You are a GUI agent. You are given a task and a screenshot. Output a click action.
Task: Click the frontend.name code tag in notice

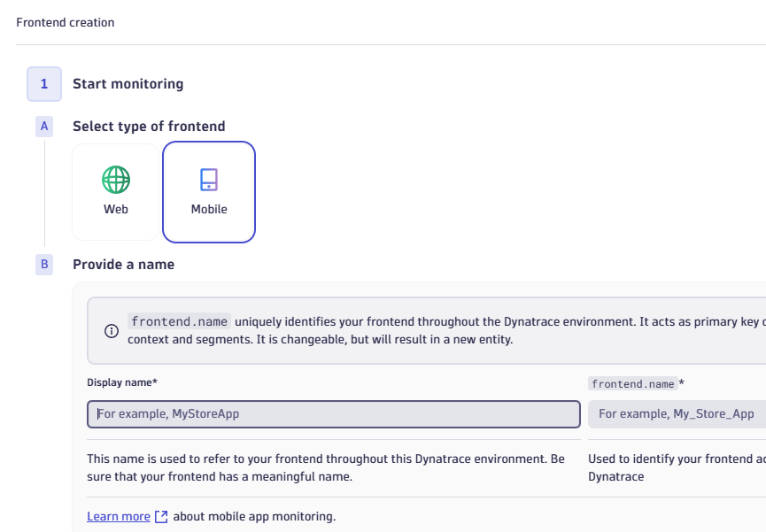pyautogui.click(x=179, y=321)
